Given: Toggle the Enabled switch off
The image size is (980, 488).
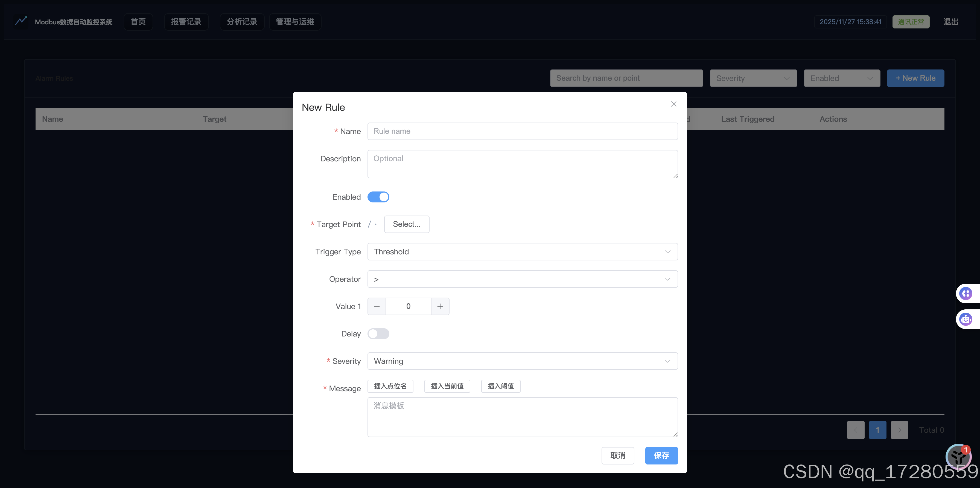Looking at the screenshot, I should 378,197.
